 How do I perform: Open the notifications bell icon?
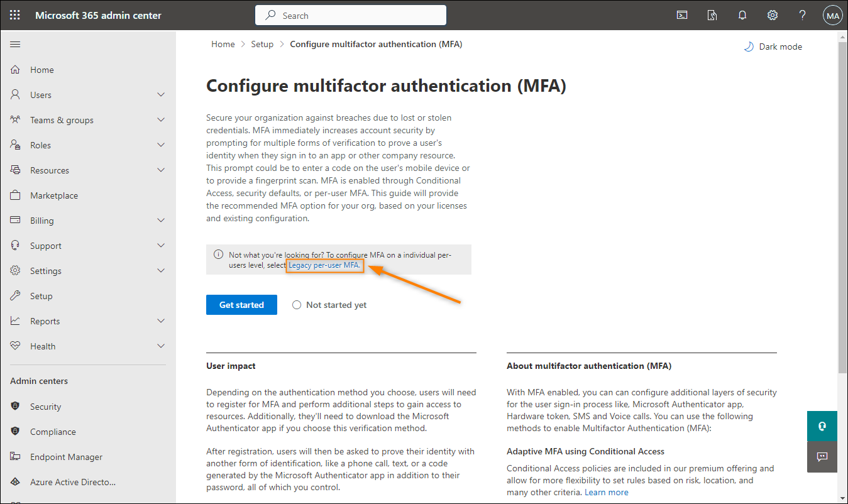(x=742, y=15)
